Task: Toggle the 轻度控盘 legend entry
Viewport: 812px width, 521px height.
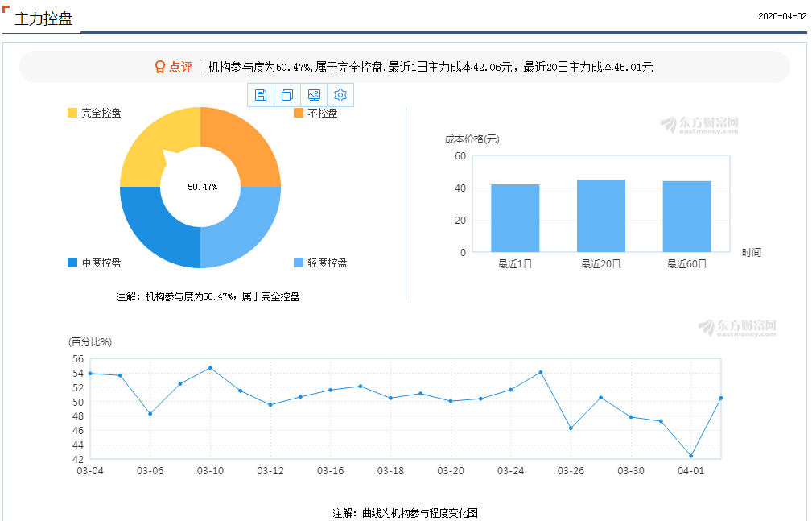Action: (x=320, y=263)
